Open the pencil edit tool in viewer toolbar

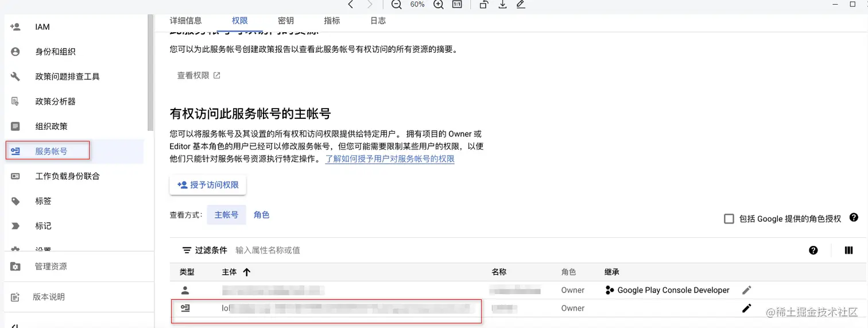click(521, 5)
